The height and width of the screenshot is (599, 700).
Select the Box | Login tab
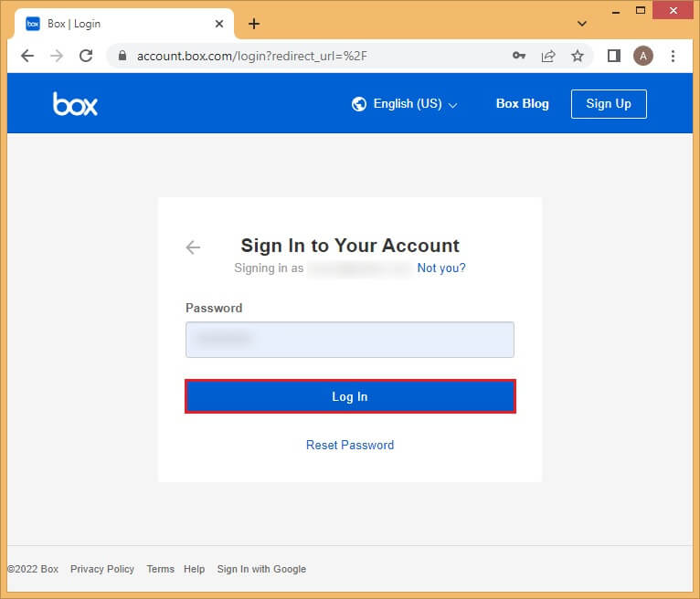(x=124, y=24)
